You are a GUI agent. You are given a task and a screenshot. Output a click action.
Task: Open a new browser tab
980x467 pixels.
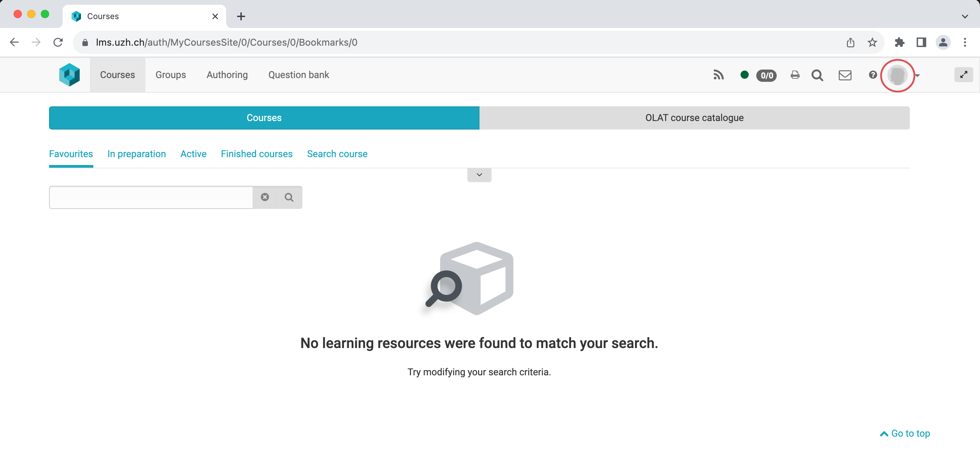(241, 16)
